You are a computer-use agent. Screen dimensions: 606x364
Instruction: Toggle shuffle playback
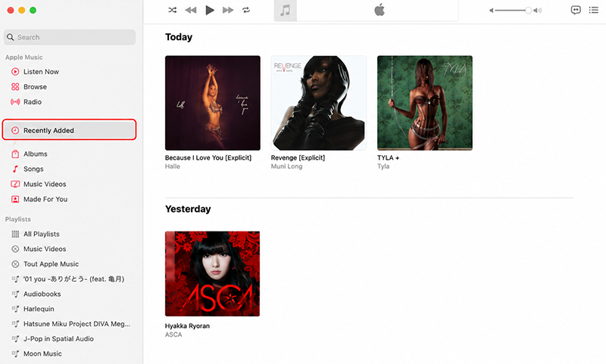(173, 10)
